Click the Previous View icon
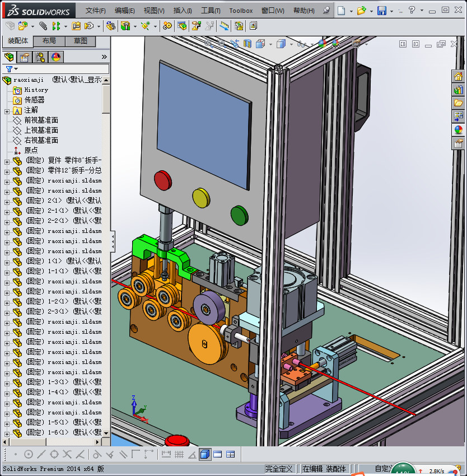Image resolution: width=467 pixels, height=476 pixels. [235, 44]
